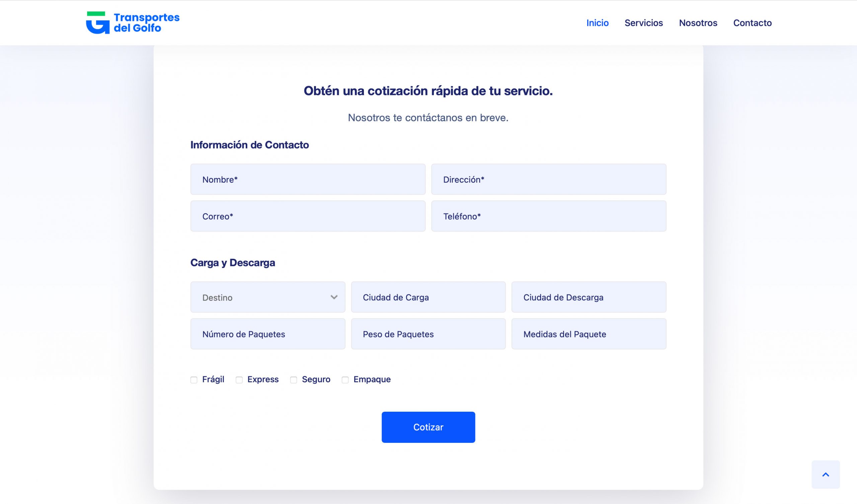Click into the Dirección field
Screen dimensions: 857x504
coord(549,180)
